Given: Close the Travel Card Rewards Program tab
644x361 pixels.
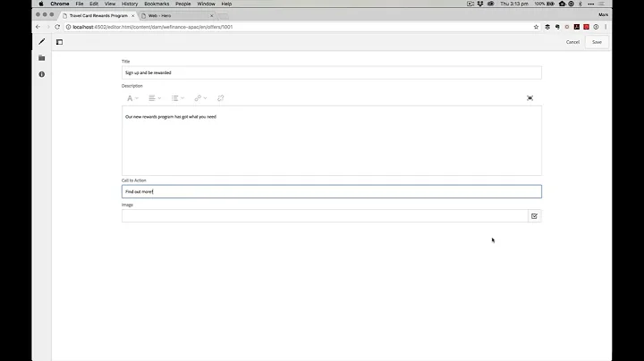Looking at the screenshot, I should pyautogui.click(x=132, y=15).
